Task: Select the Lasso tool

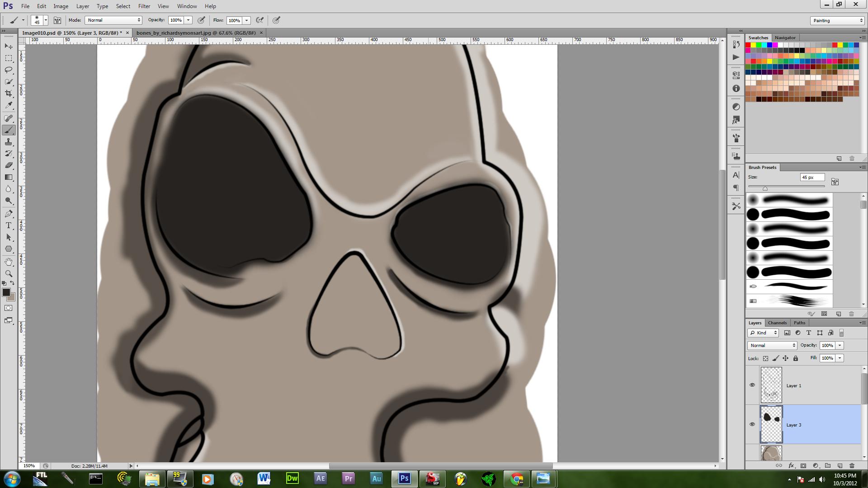Action: pyautogui.click(x=9, y=70)
